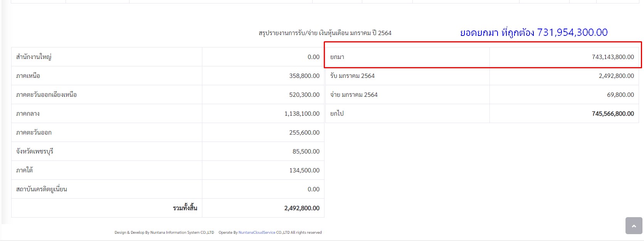Click the จังหวัดเพชรบุรี row label
Image resolution: width=644 pixels, height=243 pixels.
coord(35,152)
